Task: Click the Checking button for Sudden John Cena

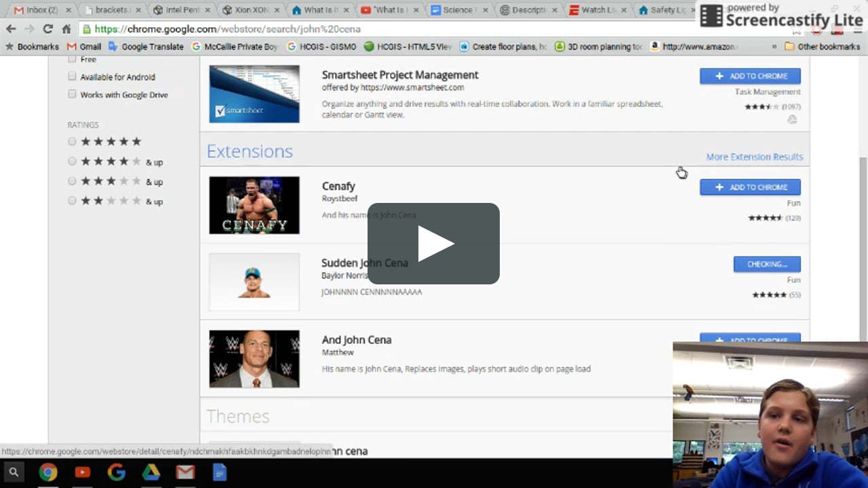Action: point(767,264)
